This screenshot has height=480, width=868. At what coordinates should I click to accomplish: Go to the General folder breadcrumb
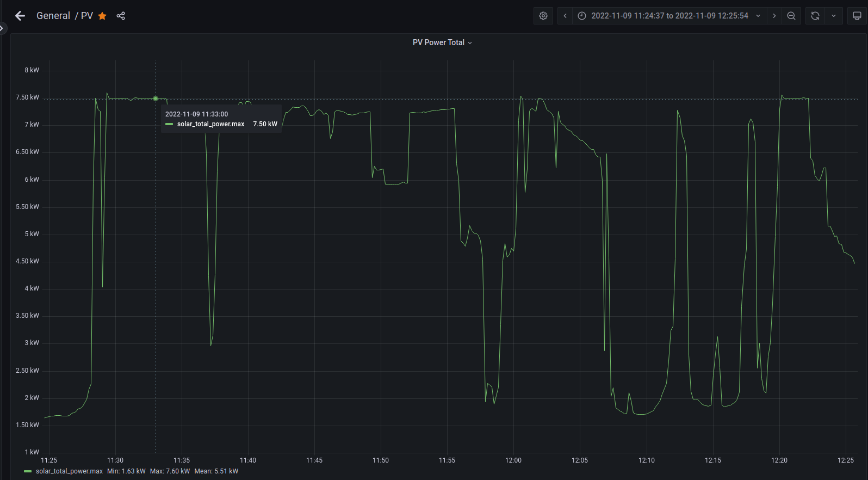pos(53,16)
